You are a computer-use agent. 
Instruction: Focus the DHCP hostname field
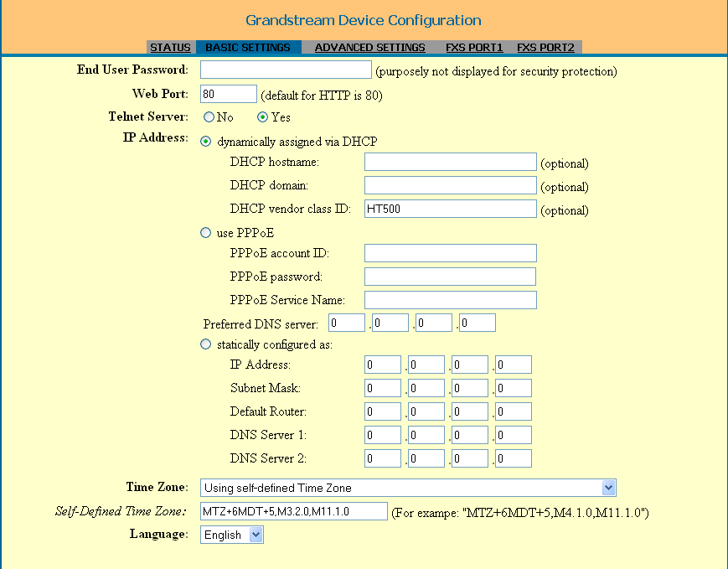pyautogui.click(x=451, y=162)
